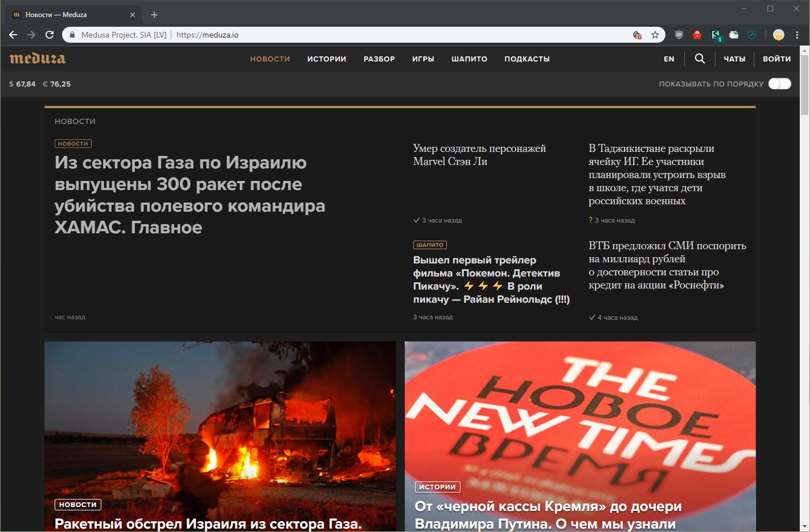Viewport: 810px width, 532px height.
Task: Click the час назад timestamp
Action: click(x=70, y=317)
